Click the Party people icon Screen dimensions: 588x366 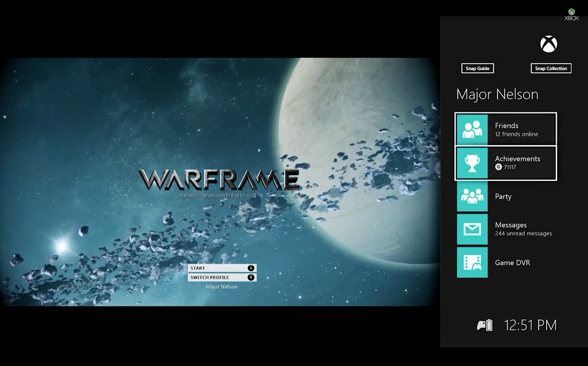472,196
